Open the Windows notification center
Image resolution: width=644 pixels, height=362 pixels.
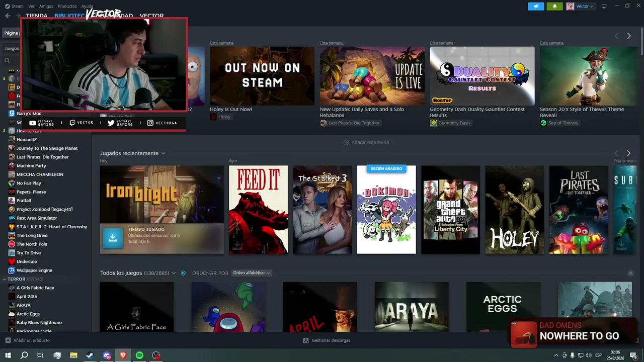point(633,355)
